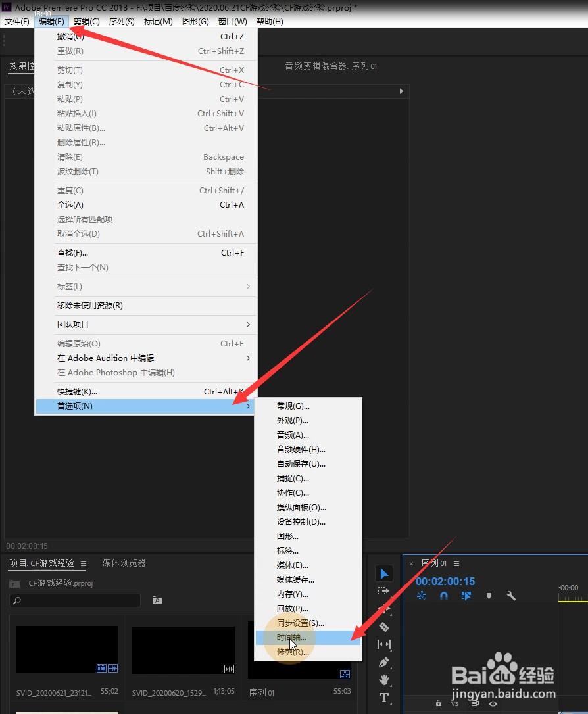Expand the 标签(L) submenu arrow
The width and height of the screenshot is (588, 714).
(x=248, y=287)
